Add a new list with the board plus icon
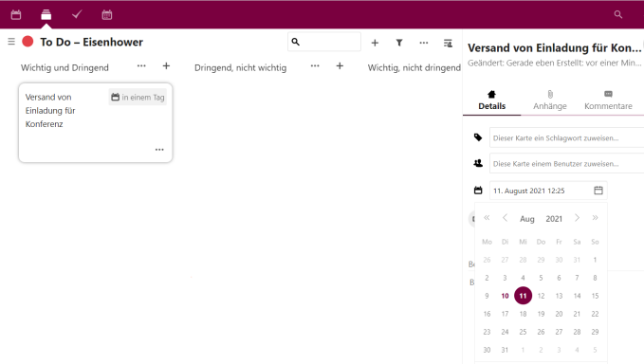The width and height of the screenshot is (644, 364). pos(375,43)
